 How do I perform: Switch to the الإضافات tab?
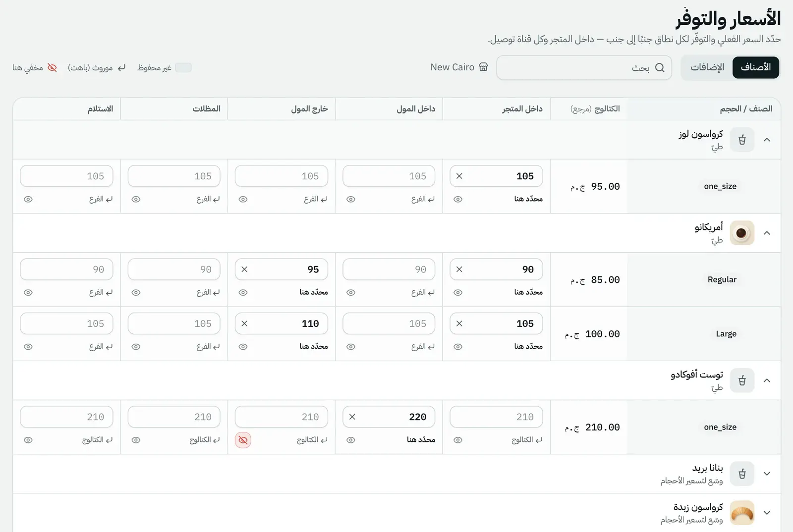click(x=707, y=67)
